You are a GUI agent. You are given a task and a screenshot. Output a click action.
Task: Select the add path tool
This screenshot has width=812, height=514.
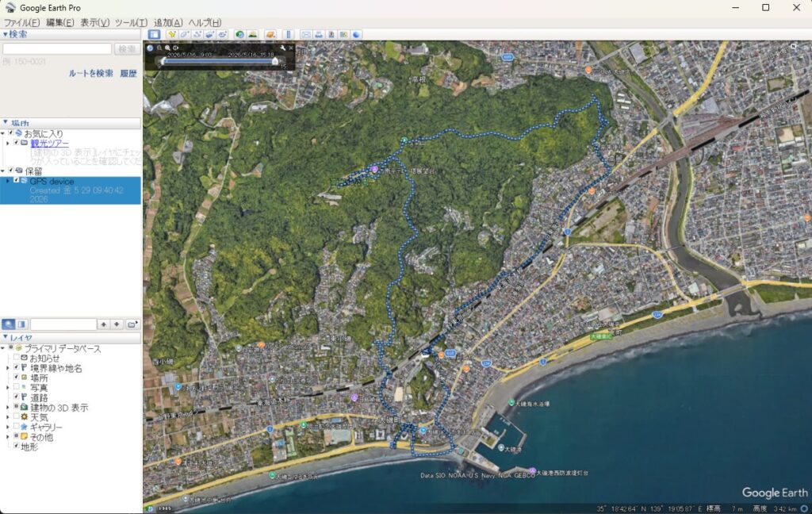click(x=197, y=34)
